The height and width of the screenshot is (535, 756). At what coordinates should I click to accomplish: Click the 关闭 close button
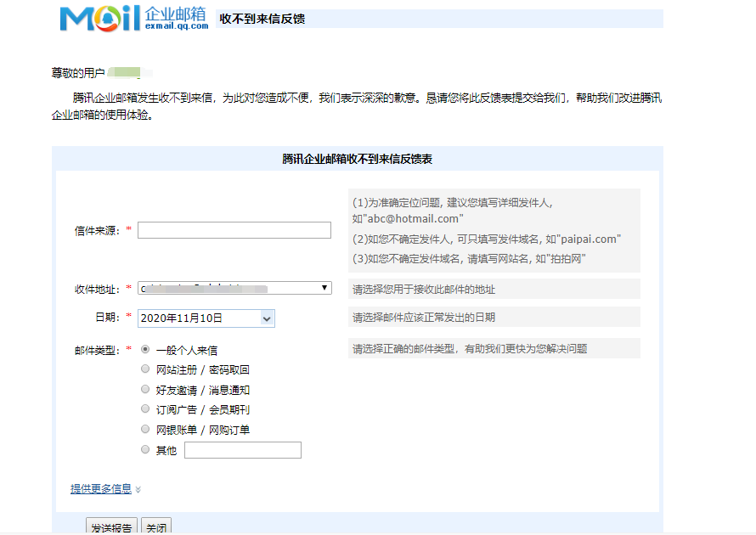(155, 527)
